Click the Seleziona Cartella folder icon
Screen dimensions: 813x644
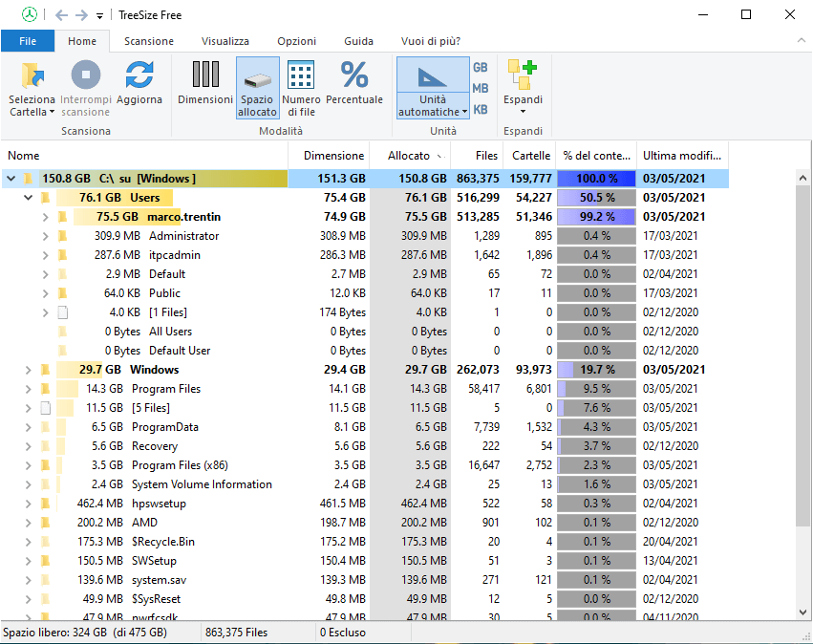pyautogui.click(x=32, y=75)
